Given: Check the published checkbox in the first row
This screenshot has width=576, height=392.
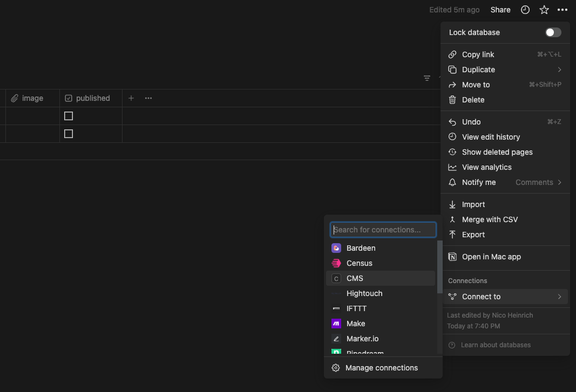Looking at the screenshot, I should tap(69, 115).
